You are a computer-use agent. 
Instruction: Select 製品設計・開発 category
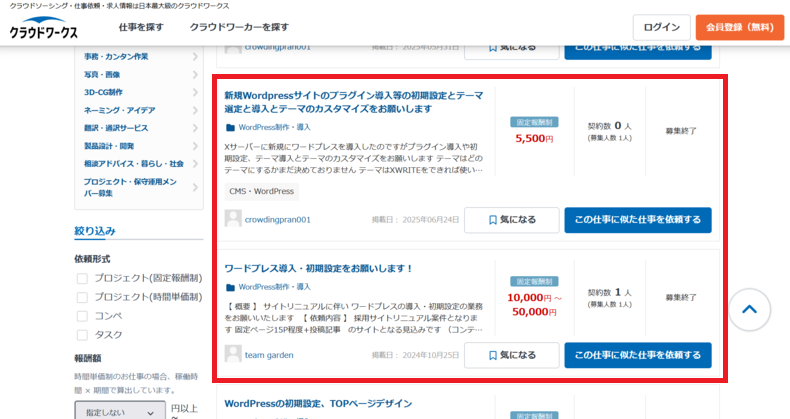point(109,146)
